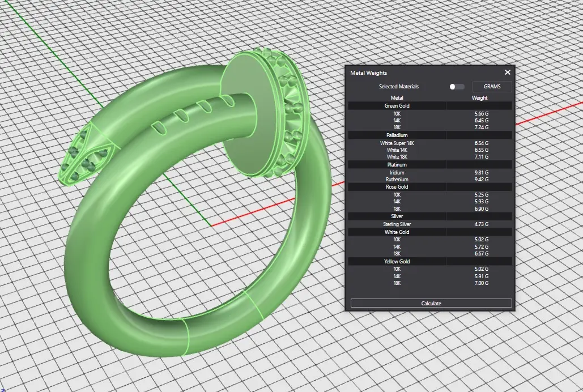Click the 5.66 G weight value
The image size is (583, 392).
coord(482,114)
